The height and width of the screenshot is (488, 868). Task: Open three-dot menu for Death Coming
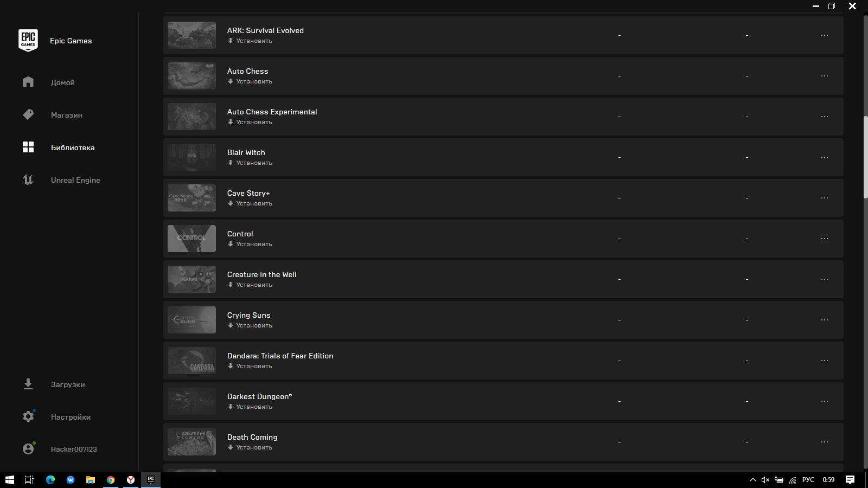pyautogui.click(x=825, y=442)
